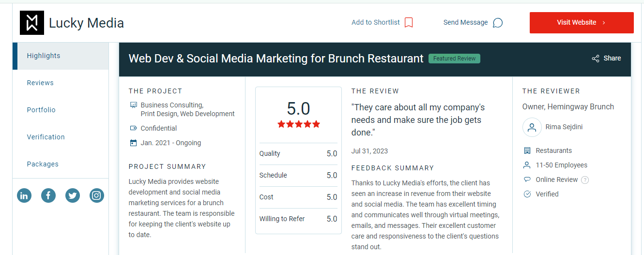644x255 pixels.
Task: Click the Cost rating row
Action: pyautogui.click(x=298, y=197)
